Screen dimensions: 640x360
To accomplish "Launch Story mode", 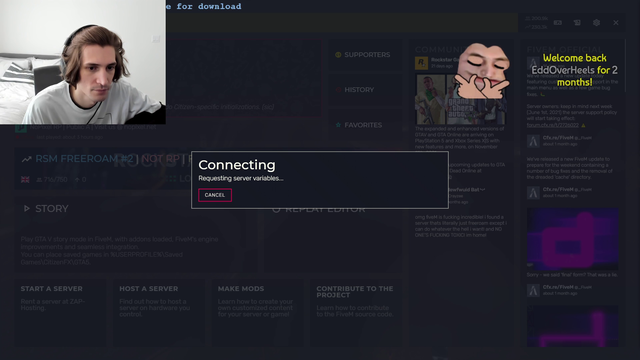I will point(136,235).
